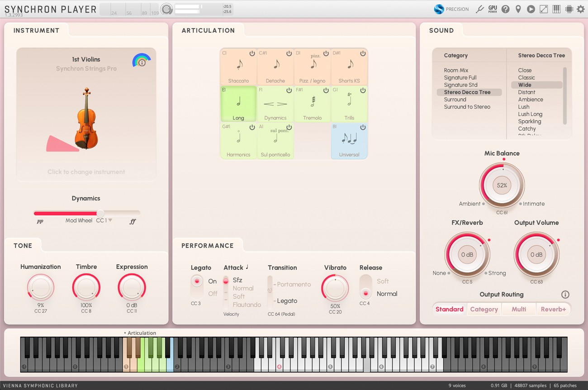The image size is (588, 390).
Task: Switch to the Multi output routing tab
Action: [x=519, y=309]
